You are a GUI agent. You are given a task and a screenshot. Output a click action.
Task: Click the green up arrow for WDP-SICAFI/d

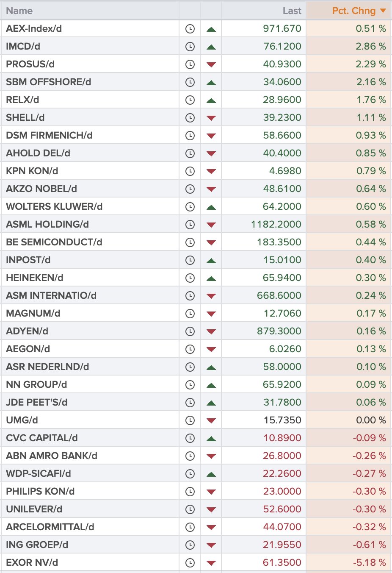(x=211, y=474)
